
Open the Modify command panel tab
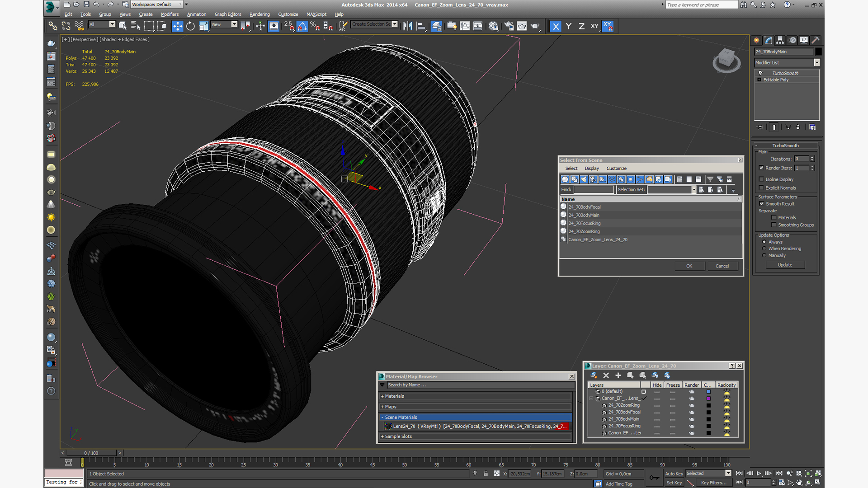click(768, 40)
